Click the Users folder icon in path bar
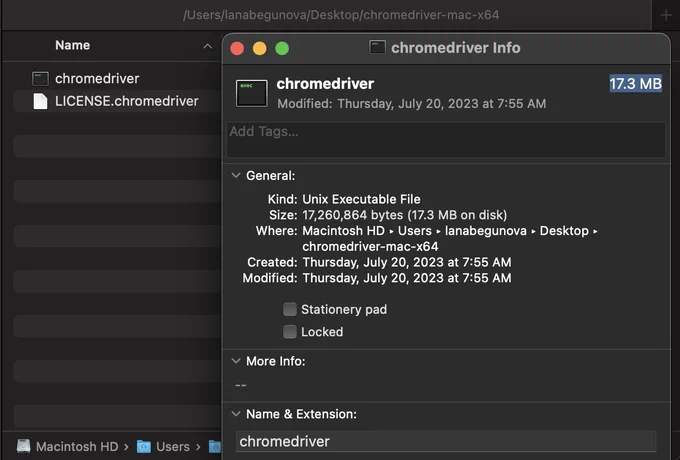 (x=144, y=446)
